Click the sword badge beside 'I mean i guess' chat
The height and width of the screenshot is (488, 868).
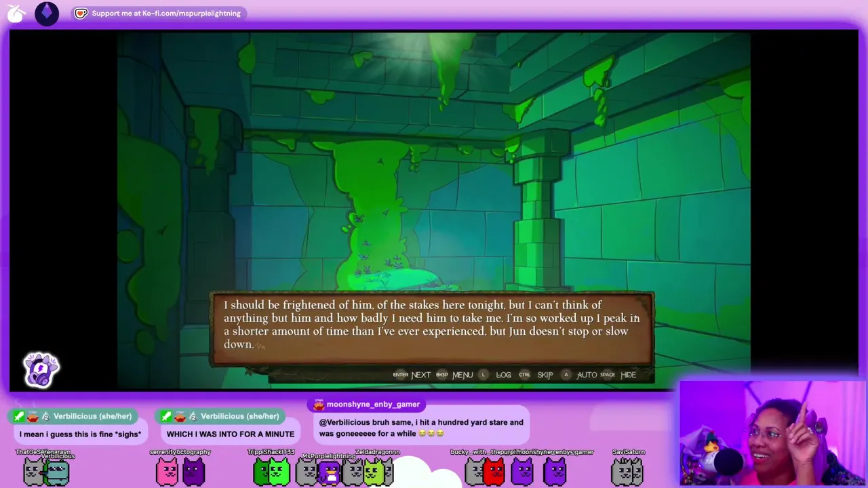click(x=19, y=416)
